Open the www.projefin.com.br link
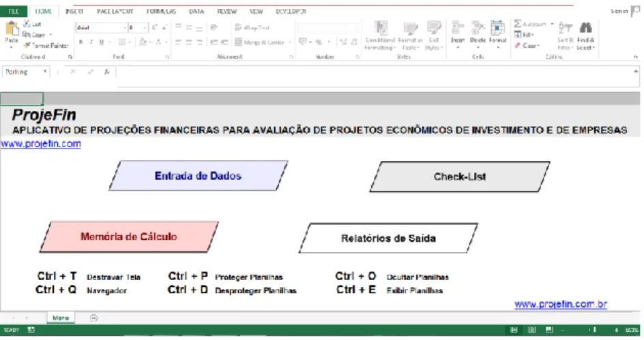The image size is (644, 340). coord(561,305)
